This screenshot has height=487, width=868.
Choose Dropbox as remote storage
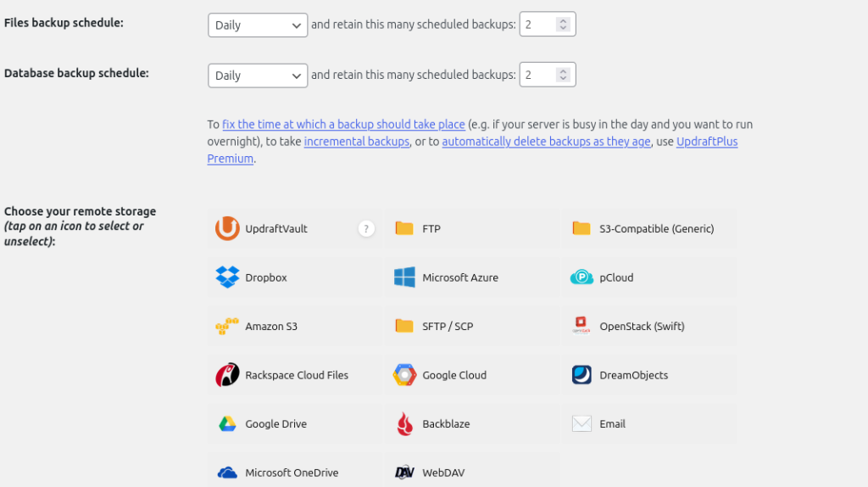(227, 277)
